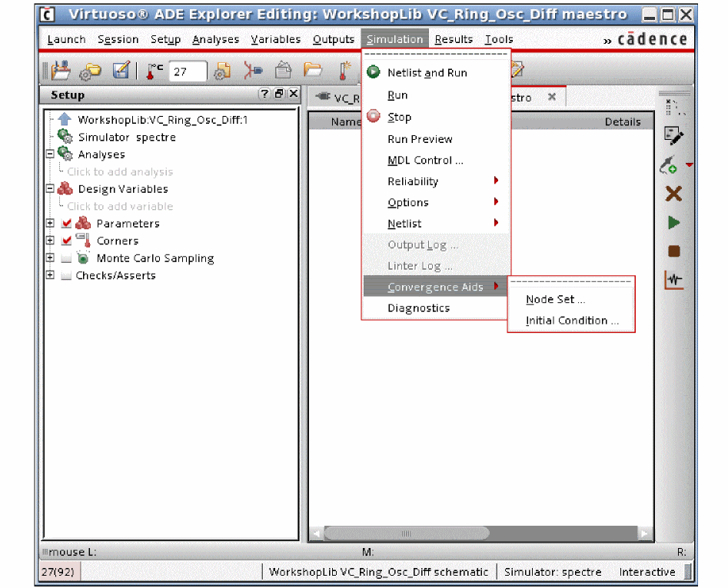Click the add probe icon with green plus
This screenshot has height=588, width=728.
pyautogui.click(x=669, y=164)
